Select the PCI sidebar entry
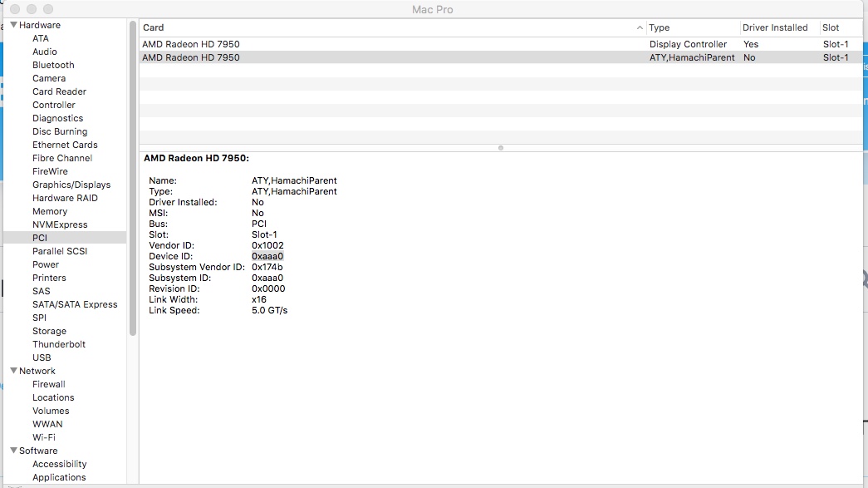This screenshot has height=488, width=868. [x=65, y=238]
